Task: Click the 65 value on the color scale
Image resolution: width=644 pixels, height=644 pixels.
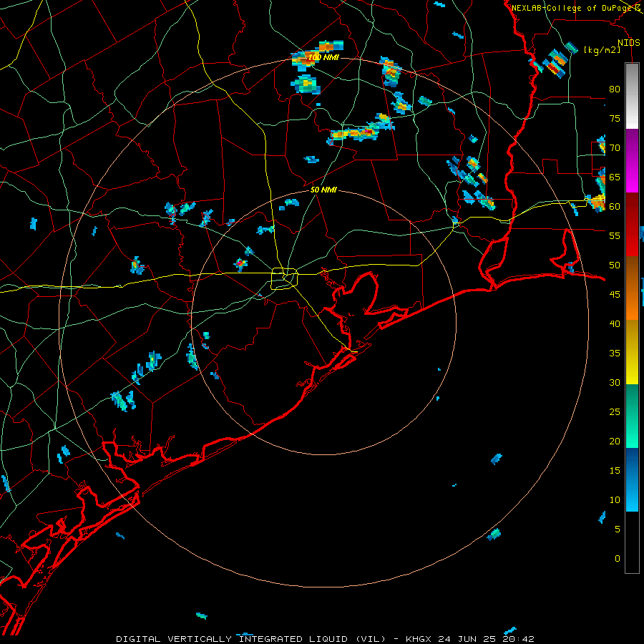Action: coord(615,177)
